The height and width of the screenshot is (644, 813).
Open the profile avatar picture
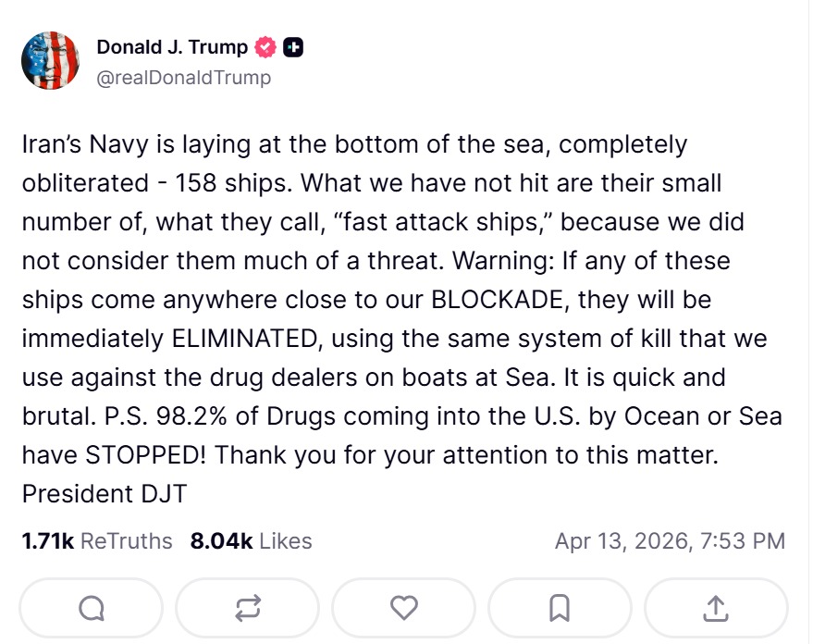coord(51,61)
